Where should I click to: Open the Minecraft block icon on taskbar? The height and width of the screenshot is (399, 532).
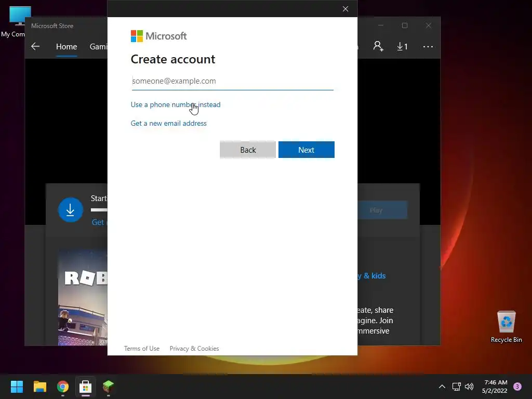(108, 387)
